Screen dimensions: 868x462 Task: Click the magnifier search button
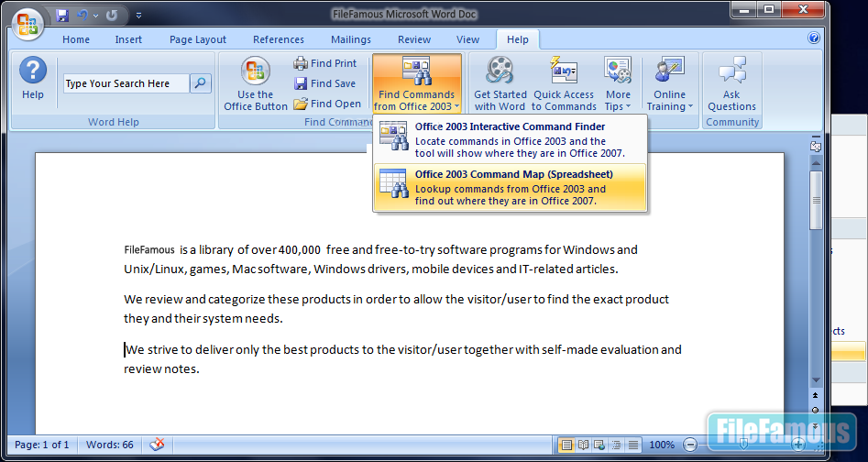[x=201, y=83]
